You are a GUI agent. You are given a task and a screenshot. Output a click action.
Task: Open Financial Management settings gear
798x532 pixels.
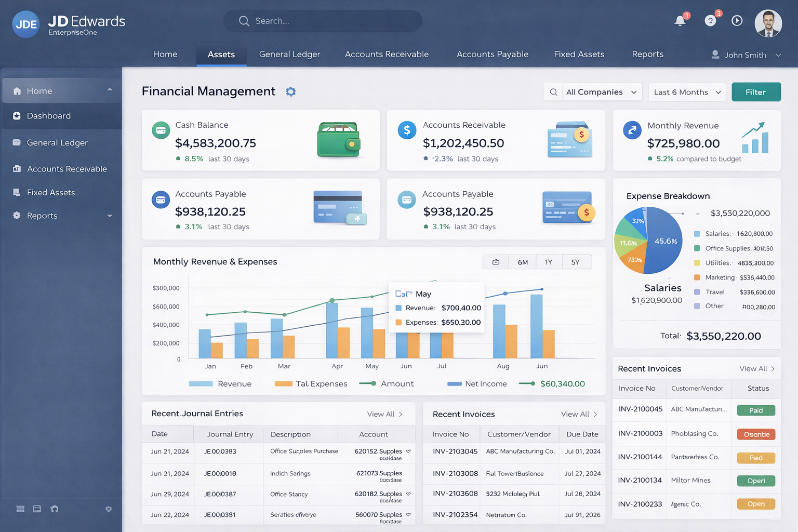291,91
